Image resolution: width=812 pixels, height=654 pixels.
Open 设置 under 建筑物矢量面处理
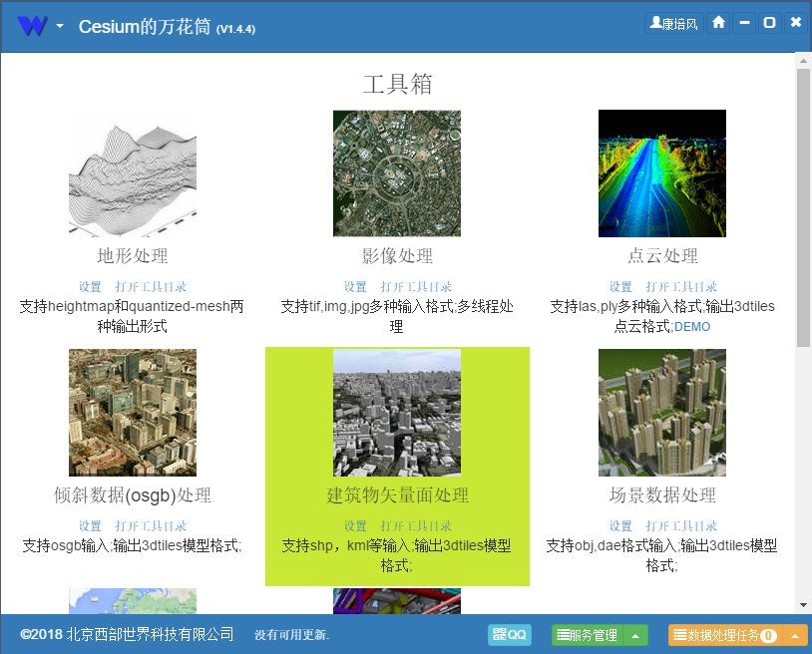pyautogui.click(x=355, y=526)
